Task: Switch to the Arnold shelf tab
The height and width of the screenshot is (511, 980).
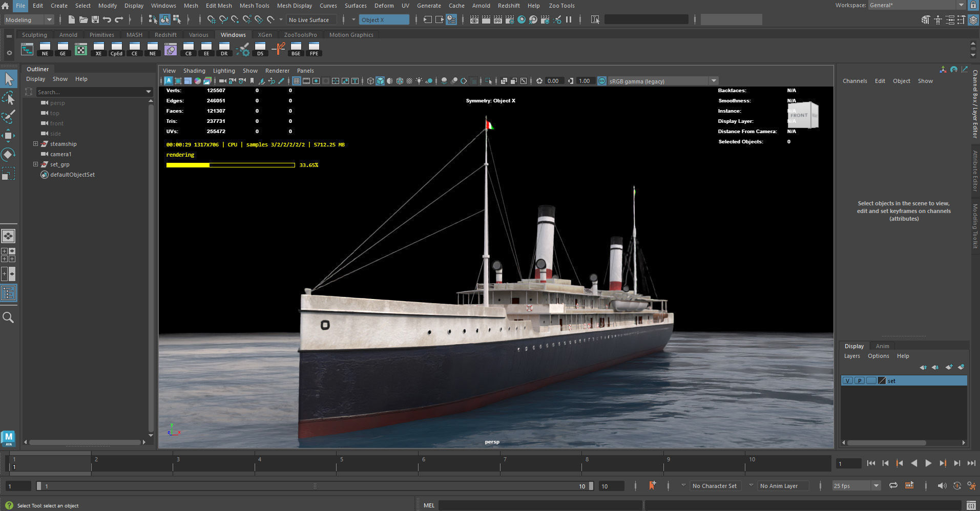Action: coord(68,35)
